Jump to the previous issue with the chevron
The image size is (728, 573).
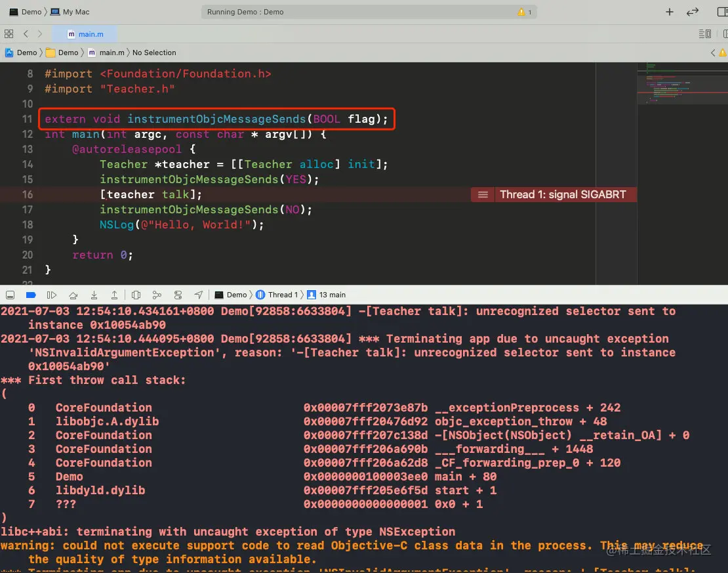click(x=713, y=53)
